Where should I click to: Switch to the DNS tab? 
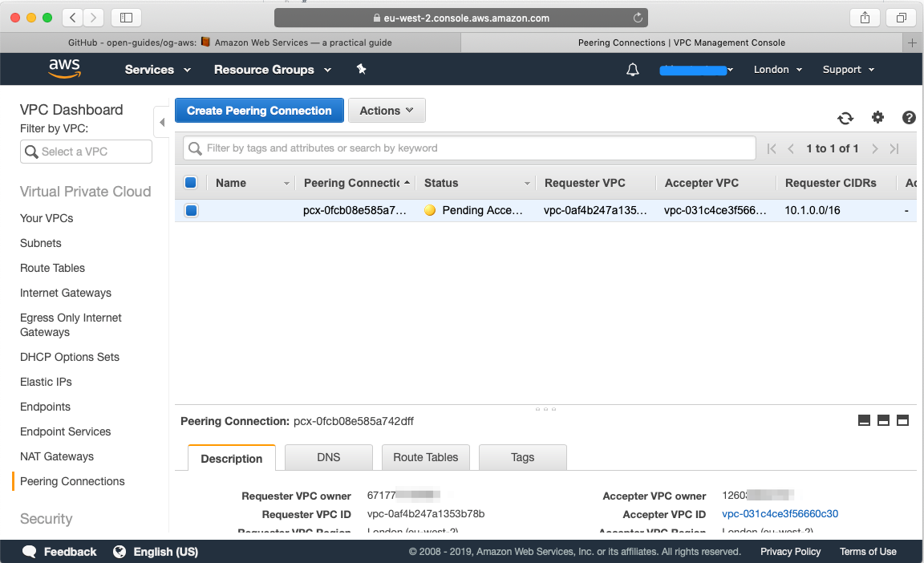(x=328, y=457)
